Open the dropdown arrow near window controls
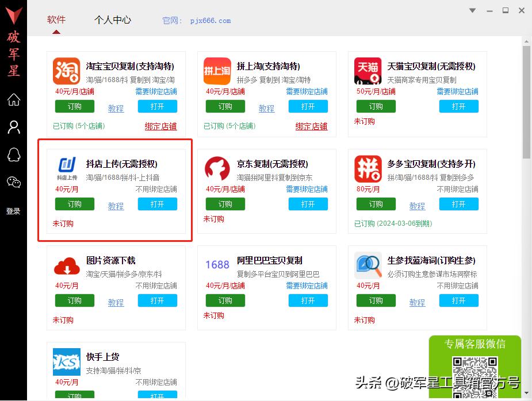This screenshot has width=532, height=401. click(x=472, y=10)
